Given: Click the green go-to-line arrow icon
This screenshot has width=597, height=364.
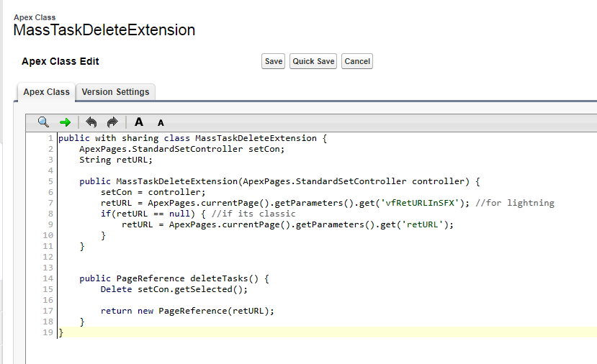Looking at the screenshot, I should coord(65,122).
